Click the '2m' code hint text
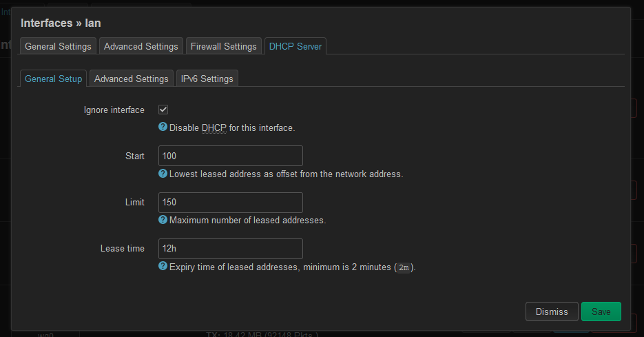Screen dimensions: 644x337 [x=404, y=267]
